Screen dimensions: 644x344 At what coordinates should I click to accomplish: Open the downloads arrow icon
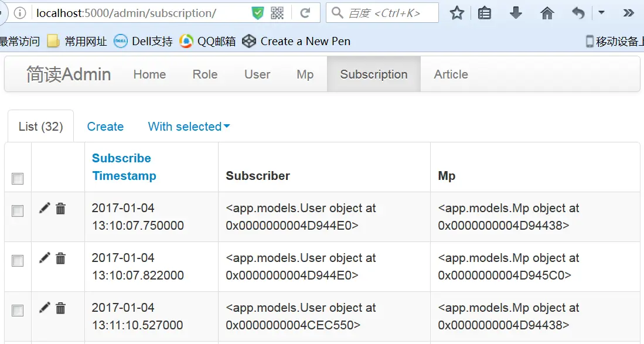click(516, 13)
